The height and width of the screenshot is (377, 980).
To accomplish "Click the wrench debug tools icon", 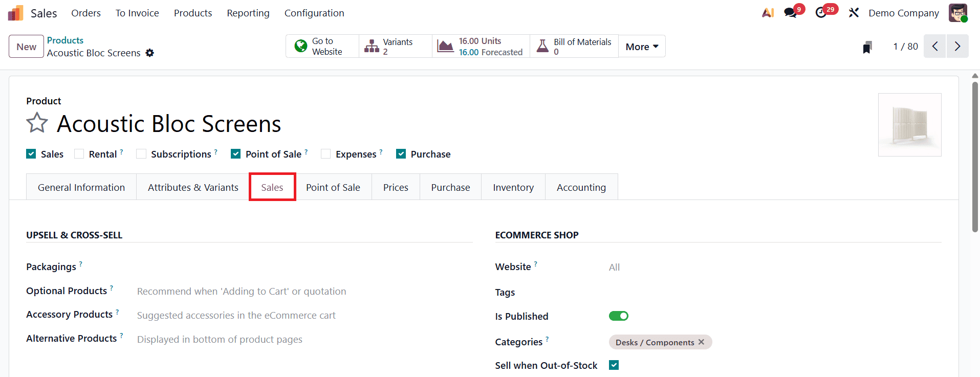I will tap(854, 13).
